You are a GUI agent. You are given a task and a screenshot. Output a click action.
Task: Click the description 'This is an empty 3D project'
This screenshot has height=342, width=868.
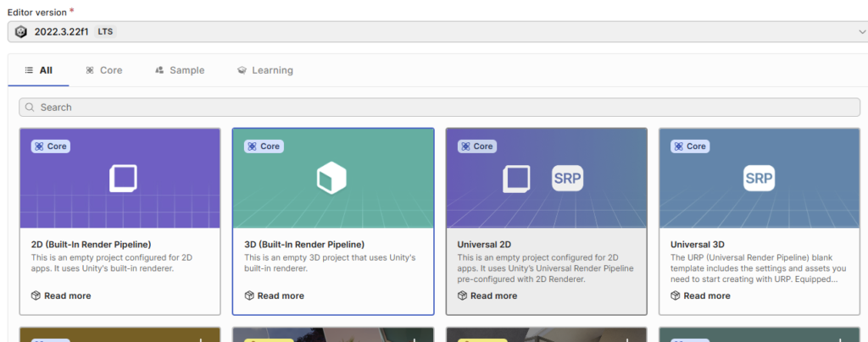[x=330, y=263]
